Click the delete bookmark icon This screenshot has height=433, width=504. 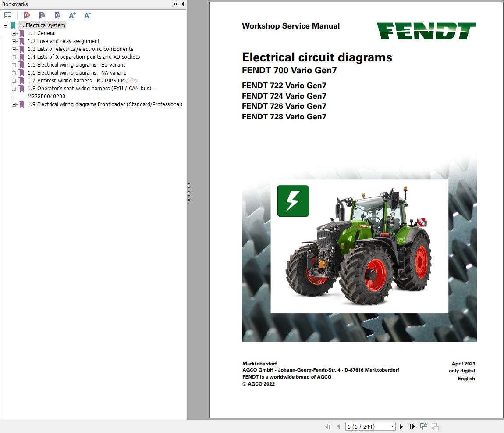point(27,15)
